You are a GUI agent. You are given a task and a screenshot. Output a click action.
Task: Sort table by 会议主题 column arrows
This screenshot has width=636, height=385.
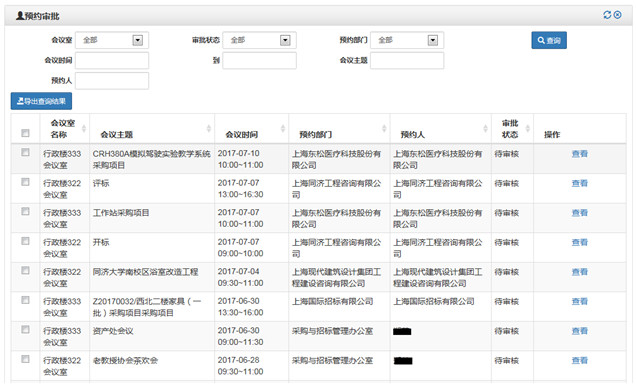[x=208, y=129]
